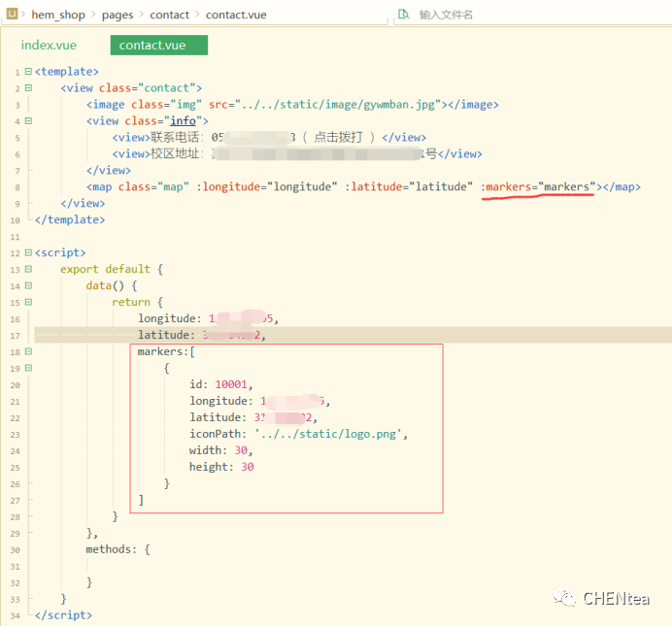This screenshot has height=626, width=672.
Task: Click line number 17 in the gutter
Action: [x=15, y=336]
